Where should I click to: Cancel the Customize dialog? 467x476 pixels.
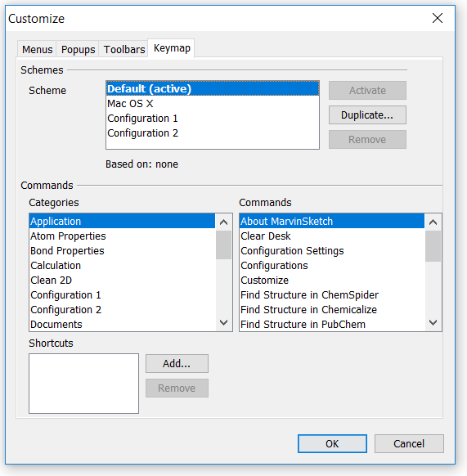pos(409,443)
